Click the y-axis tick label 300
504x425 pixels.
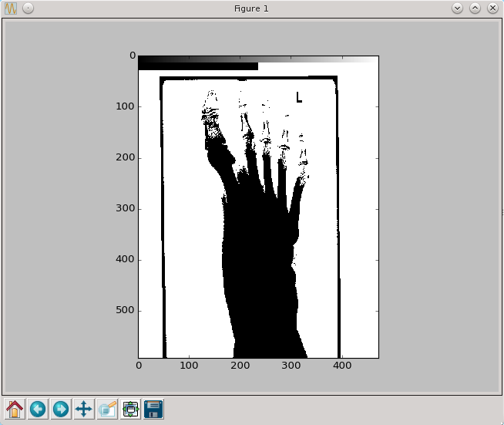pos(124,209)
